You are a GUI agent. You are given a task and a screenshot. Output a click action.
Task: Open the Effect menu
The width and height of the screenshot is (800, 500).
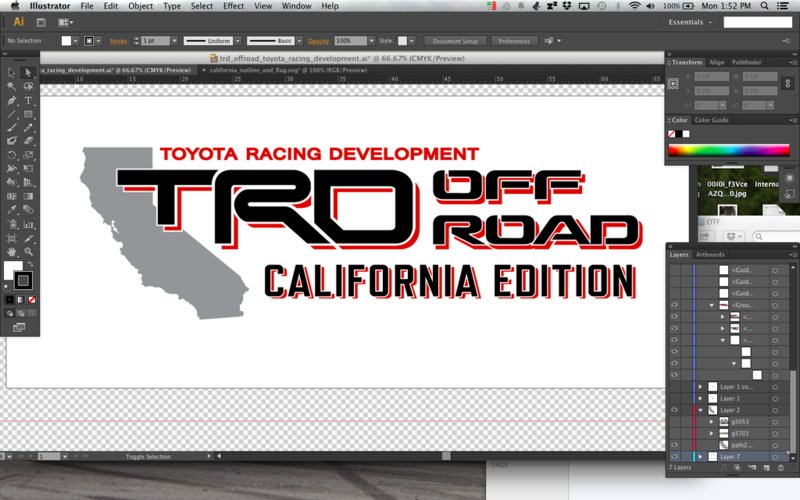(x=233, y=6)
